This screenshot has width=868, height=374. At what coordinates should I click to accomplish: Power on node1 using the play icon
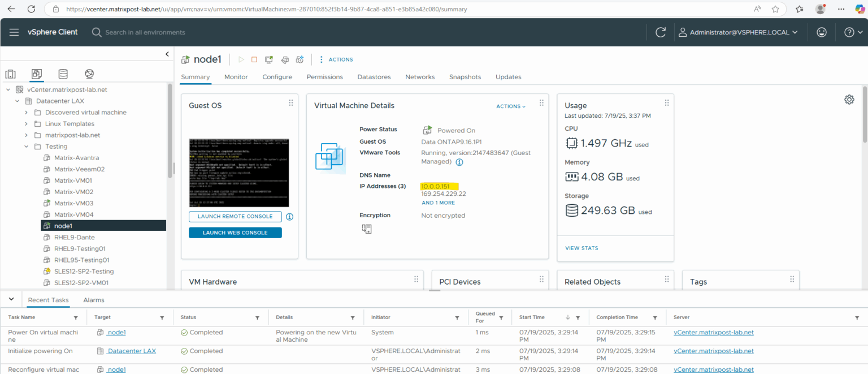tap(241, 59)
